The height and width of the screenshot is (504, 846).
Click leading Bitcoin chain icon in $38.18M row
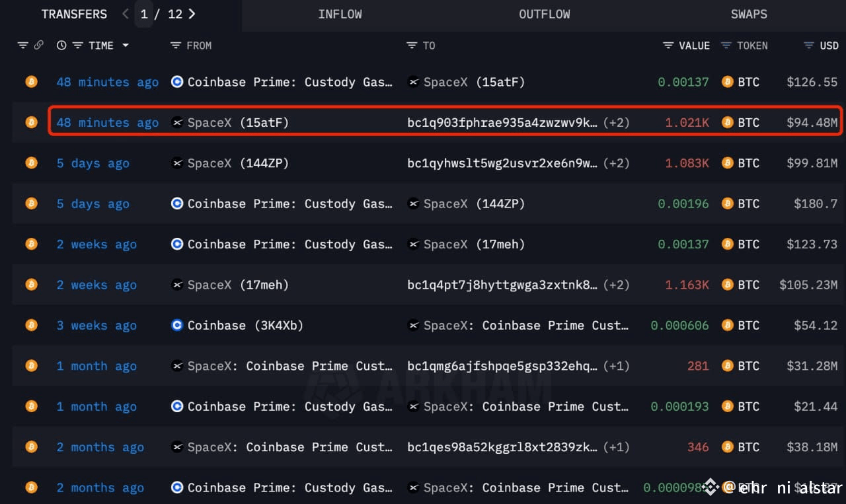point(31,447)
